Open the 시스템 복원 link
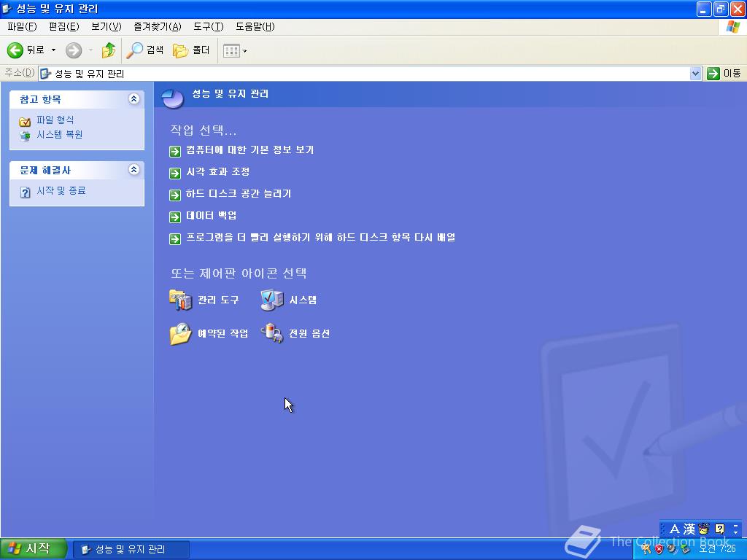Viewport: 747px width, 560px height. [x=60, y=134]
